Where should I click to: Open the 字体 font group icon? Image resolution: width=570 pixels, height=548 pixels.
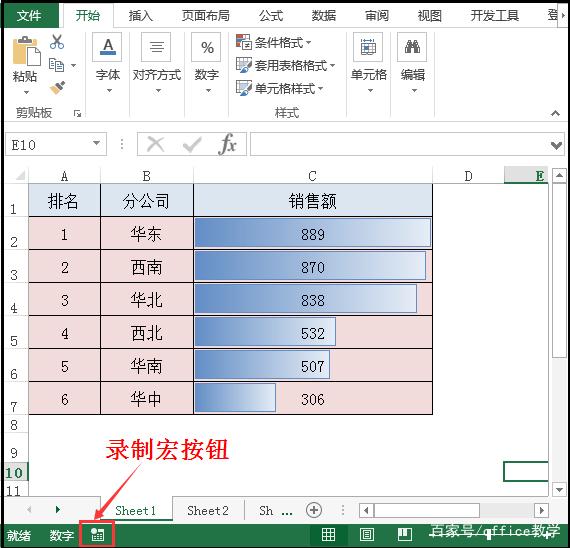pos(108,47)
